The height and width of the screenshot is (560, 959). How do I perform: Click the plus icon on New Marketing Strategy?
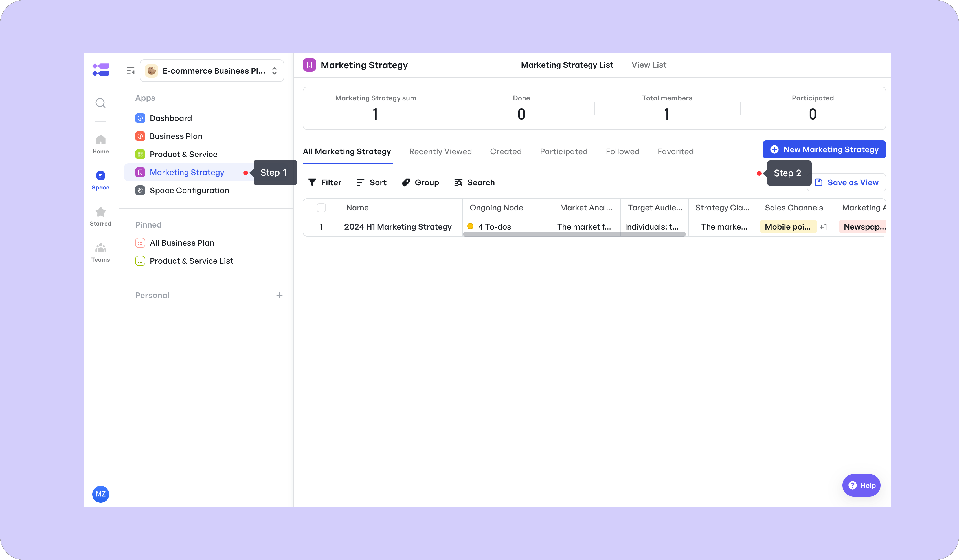click(x=774, y=149)
